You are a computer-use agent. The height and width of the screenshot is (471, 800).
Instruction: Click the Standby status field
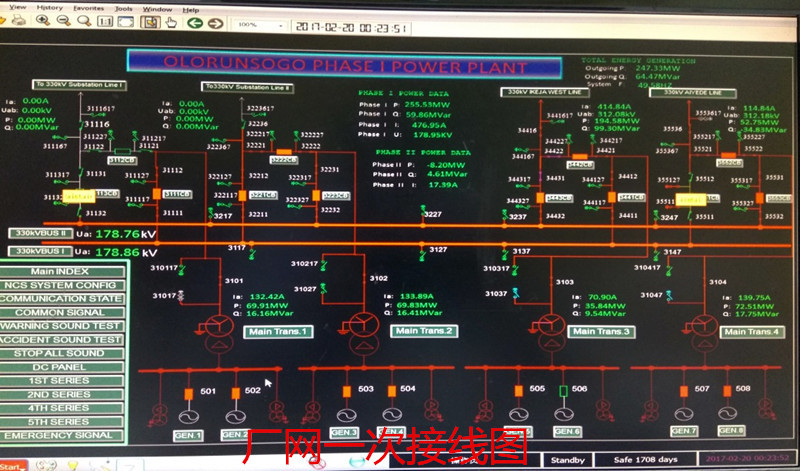click(567, 460)
